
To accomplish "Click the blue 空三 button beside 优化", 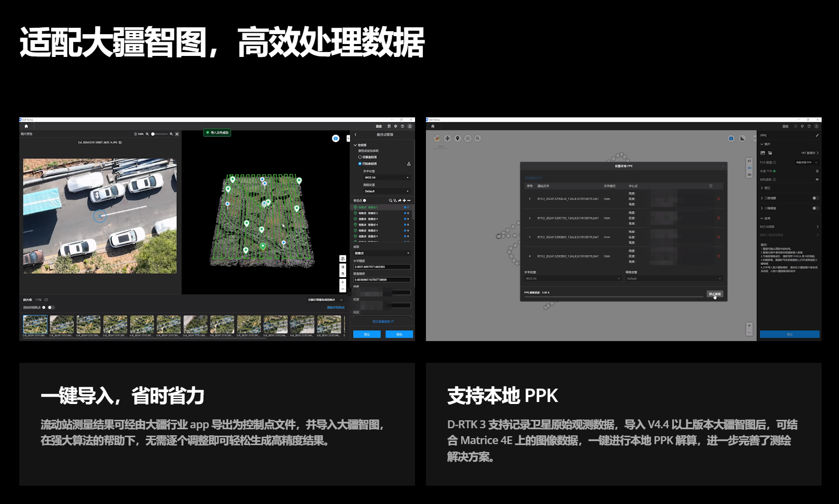I will (367, 334).
